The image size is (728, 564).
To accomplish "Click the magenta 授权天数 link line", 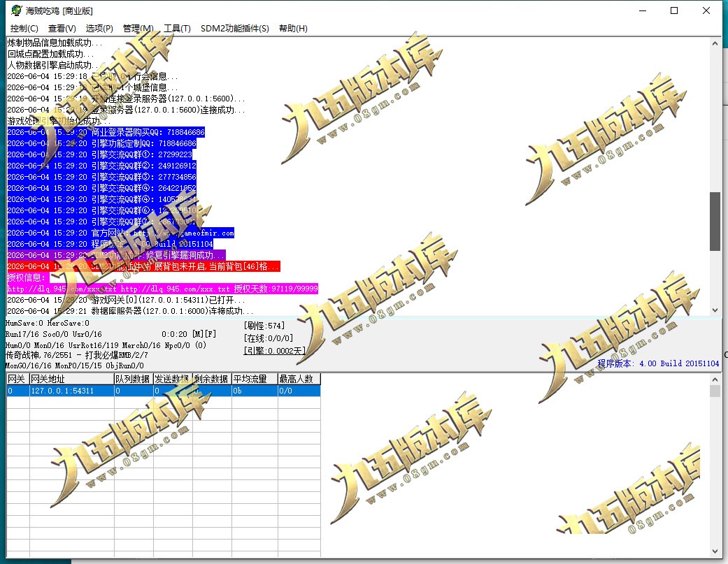I will pos(162,289).
